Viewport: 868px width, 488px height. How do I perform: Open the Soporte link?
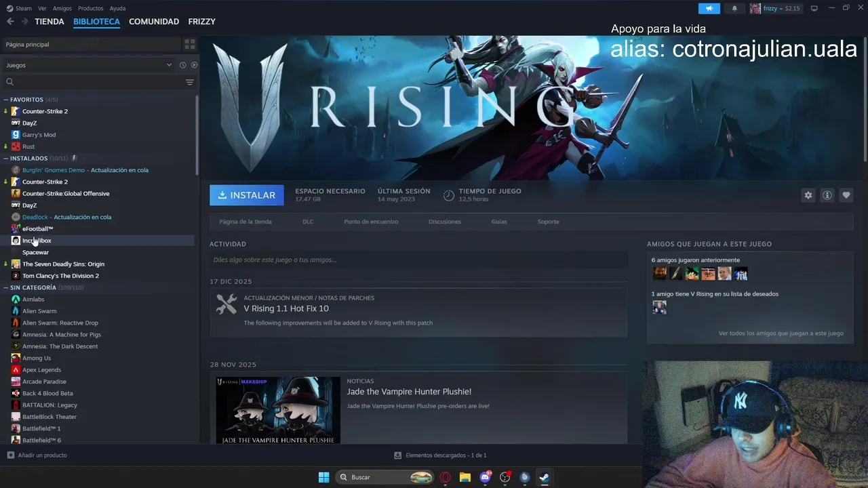tap(549, 222)
